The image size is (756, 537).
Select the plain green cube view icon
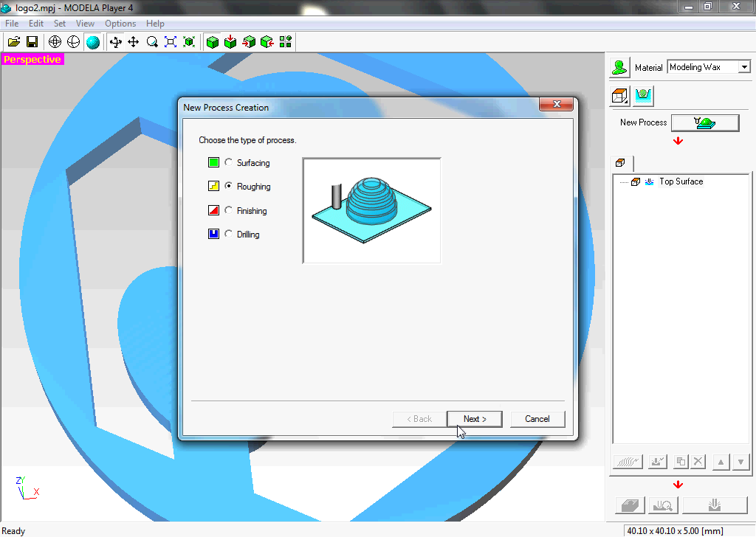[212, 42]
